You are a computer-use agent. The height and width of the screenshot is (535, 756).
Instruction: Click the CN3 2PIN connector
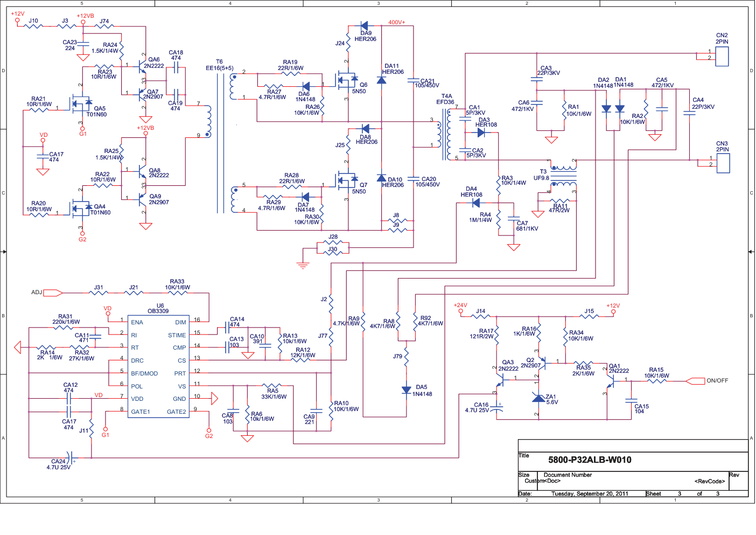[723, 163]
